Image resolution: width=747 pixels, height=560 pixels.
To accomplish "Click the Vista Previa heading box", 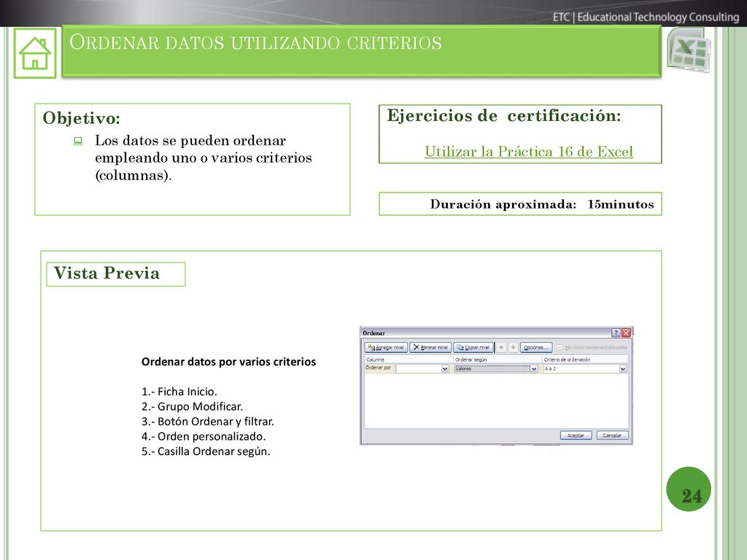I will click(x=116, y=274).
